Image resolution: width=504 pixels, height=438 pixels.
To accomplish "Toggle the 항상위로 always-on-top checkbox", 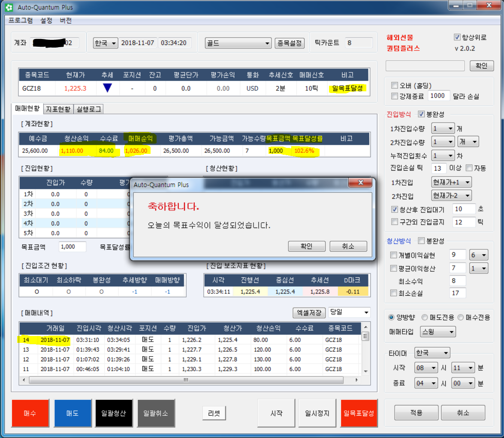I will pyautogui.click(x=457, y=37).
